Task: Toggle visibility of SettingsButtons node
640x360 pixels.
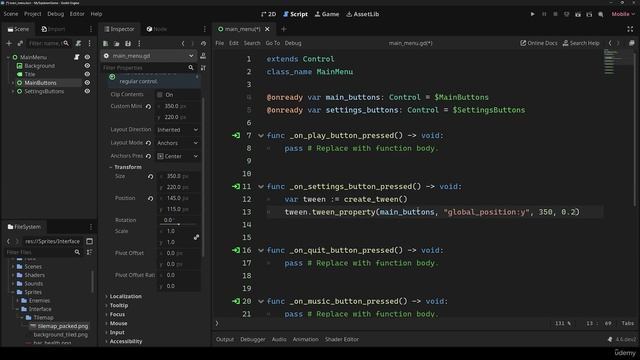Action: click(87, 91)
